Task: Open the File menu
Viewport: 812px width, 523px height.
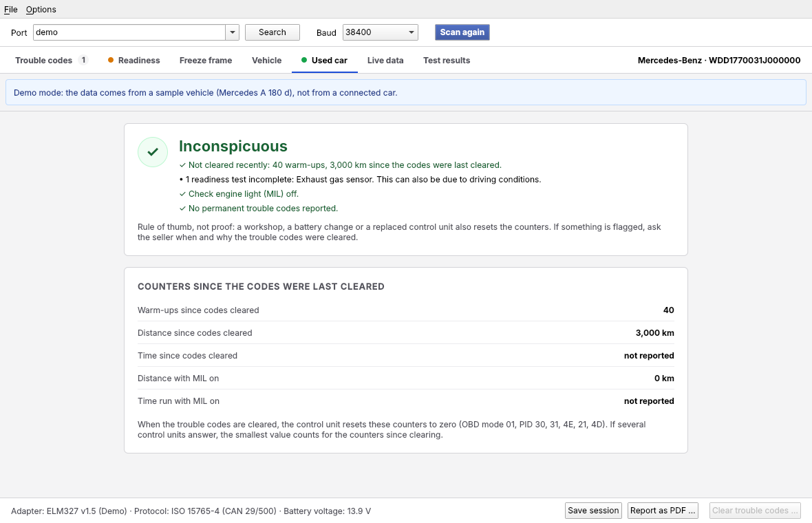Action: coord(11,10)
